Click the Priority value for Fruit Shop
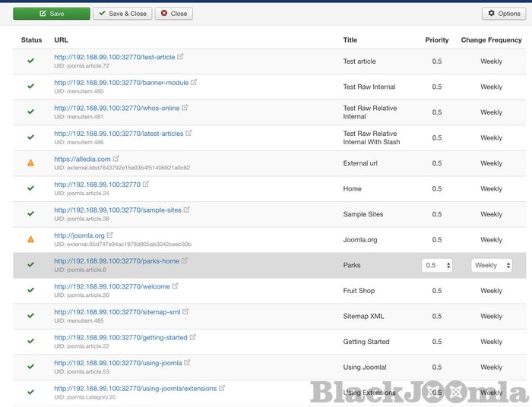The width and height of the screenshot is (532, 407). tap(437, 291)
